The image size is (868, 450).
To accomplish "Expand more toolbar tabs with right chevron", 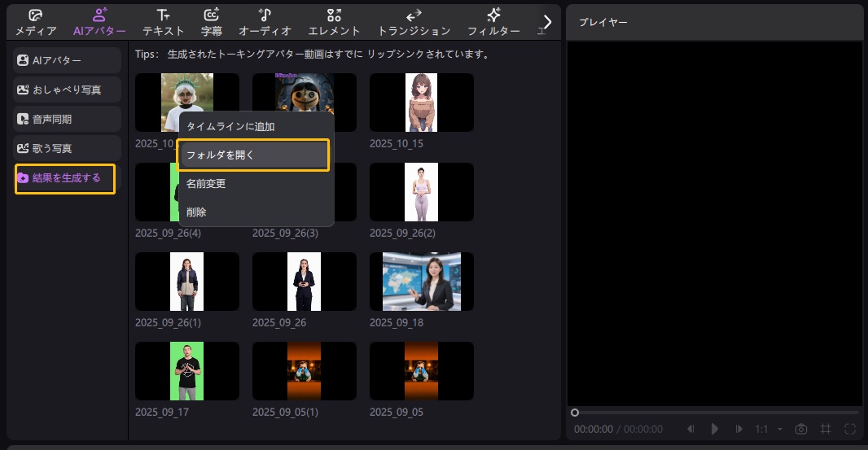I will pyautogui.click(x=547, y=22).
